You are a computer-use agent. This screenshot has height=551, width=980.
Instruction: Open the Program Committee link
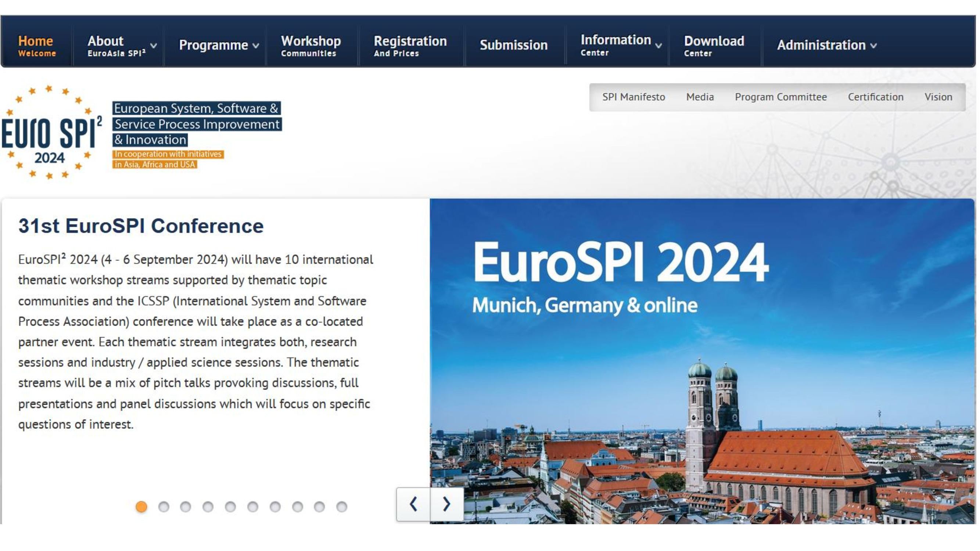click(x=781, y=97)
